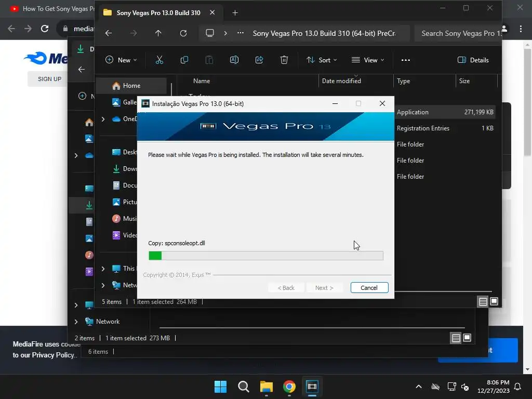Click back arrow in background Explorer window
The image size is (532, 399).
pos(82,70)
